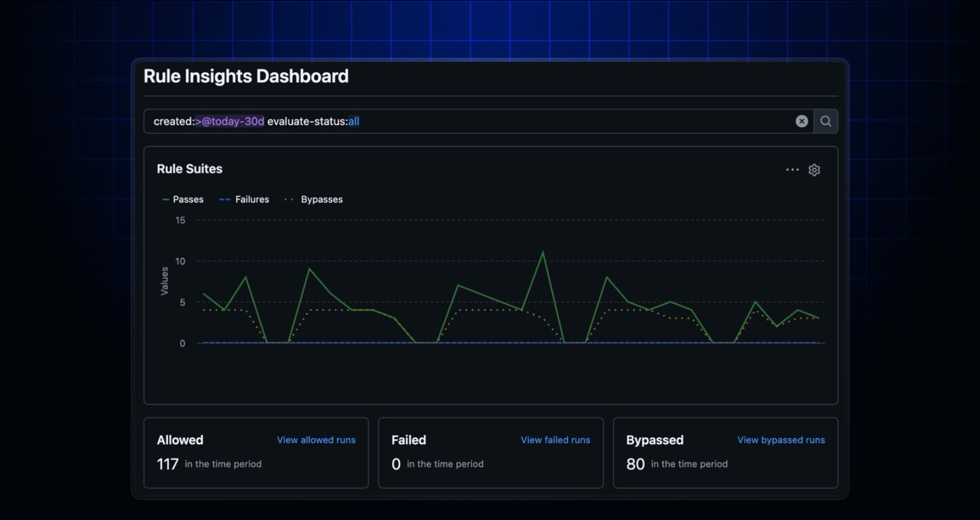Click the Rule Suites panel heading

(x=189, y=169)
